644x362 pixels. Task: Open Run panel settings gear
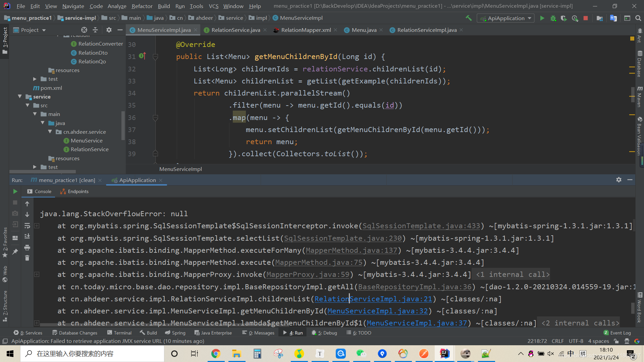[x=619, y=180]
